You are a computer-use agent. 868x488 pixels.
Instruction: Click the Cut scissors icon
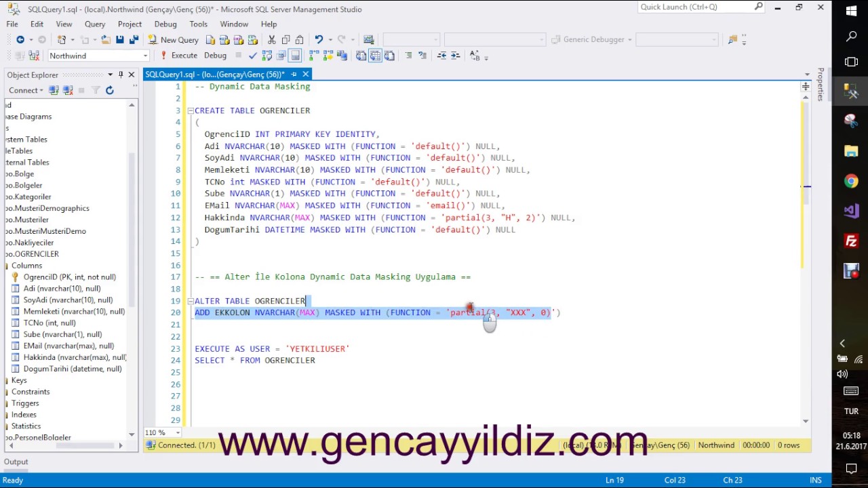click(271, 39)
